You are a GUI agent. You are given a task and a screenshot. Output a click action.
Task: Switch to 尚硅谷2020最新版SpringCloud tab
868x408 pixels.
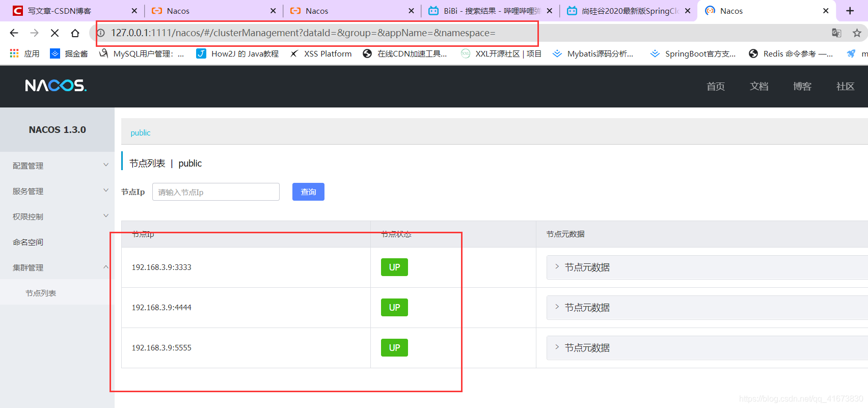(x=624, y=11)
